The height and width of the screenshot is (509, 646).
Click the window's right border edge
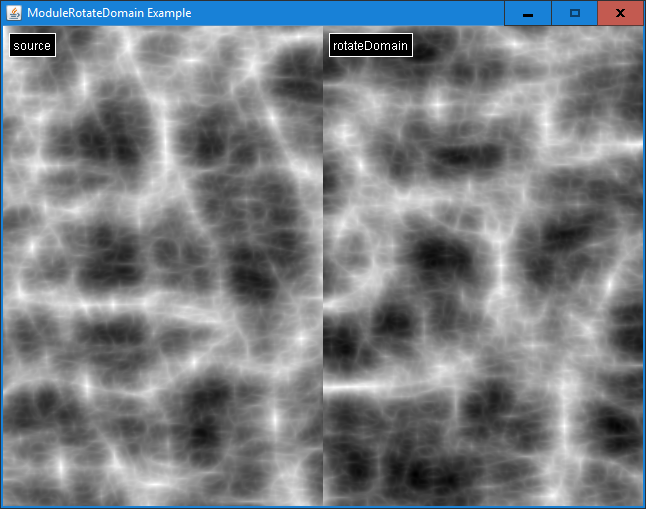tap(644, 265)
